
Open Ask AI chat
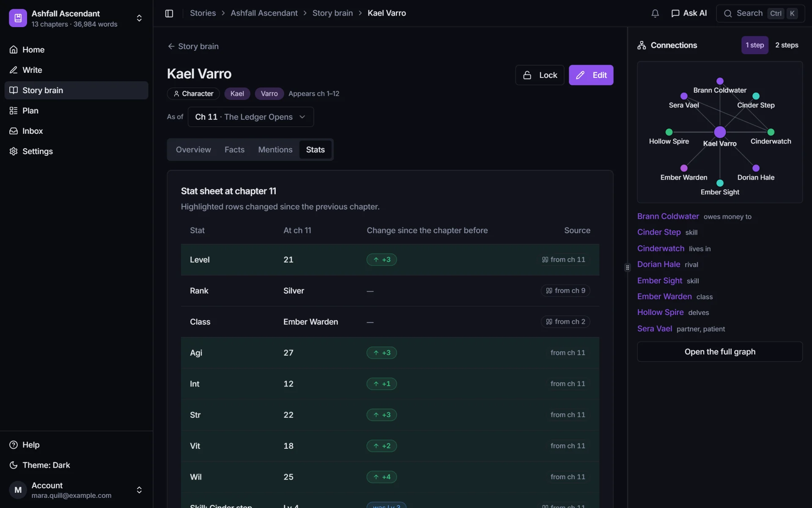689,13
